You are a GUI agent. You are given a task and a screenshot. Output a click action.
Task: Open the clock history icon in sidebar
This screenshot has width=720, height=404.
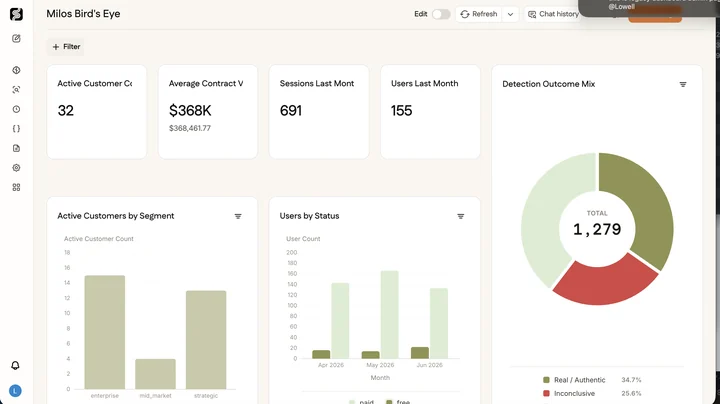(x=16, y=109)
